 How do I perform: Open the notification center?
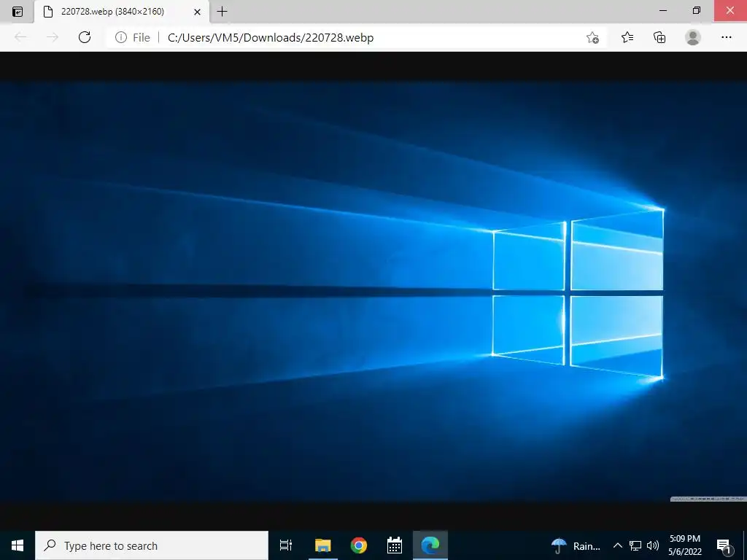[x=724, y=546]
